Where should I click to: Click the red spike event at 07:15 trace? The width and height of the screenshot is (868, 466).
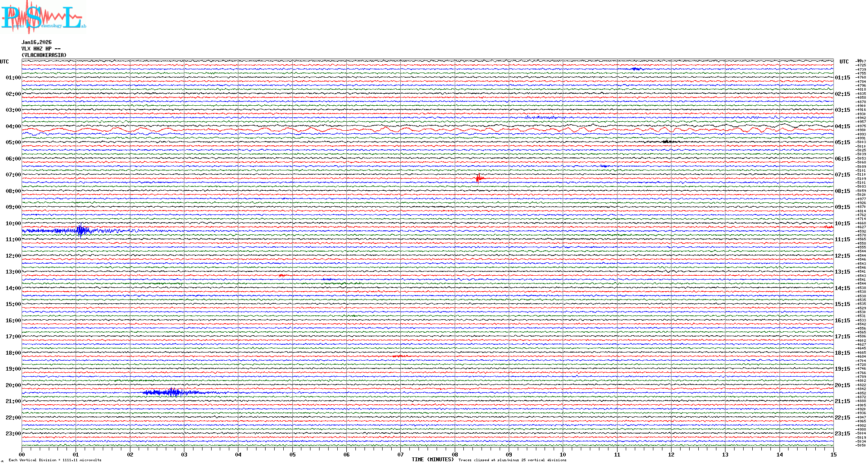pos(478,178)
